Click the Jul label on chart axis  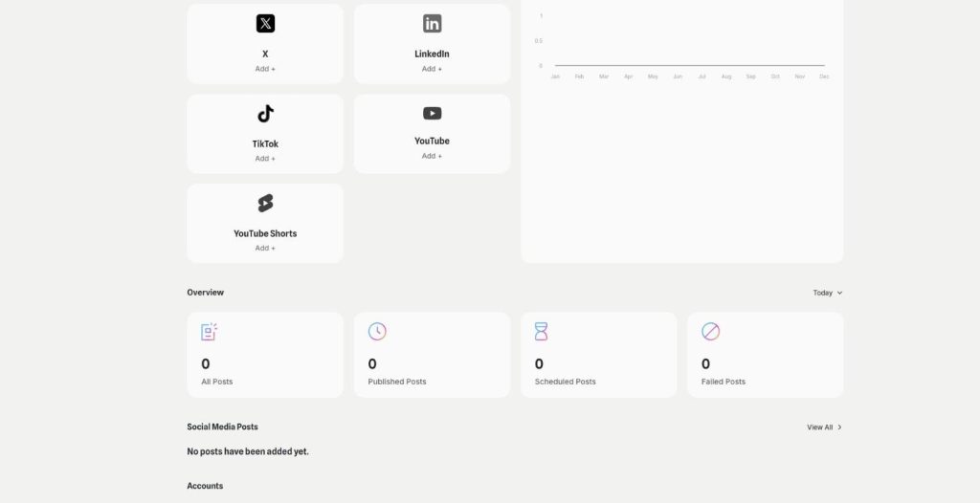(702, 77)
